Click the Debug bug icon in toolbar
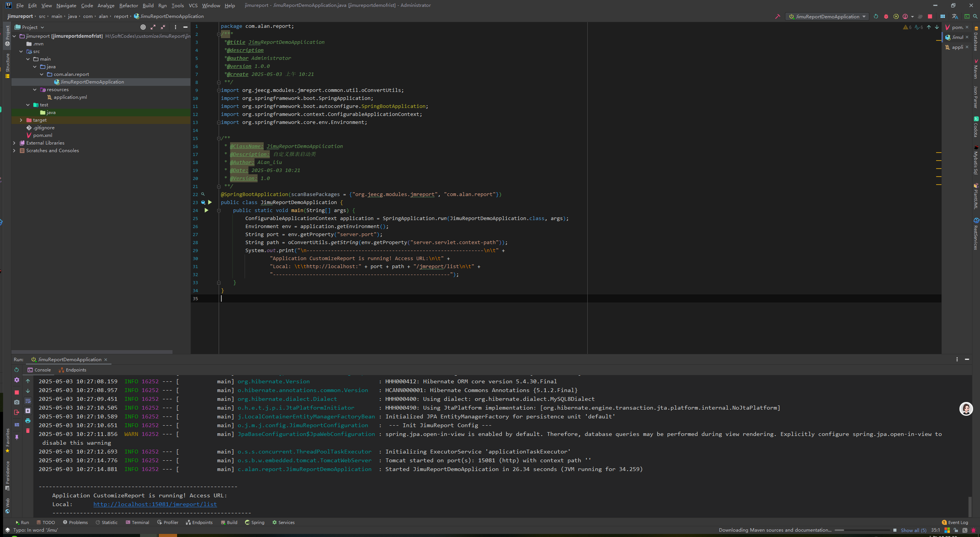The height and width of the screenshot is (537, 980). tap(886, 16)
